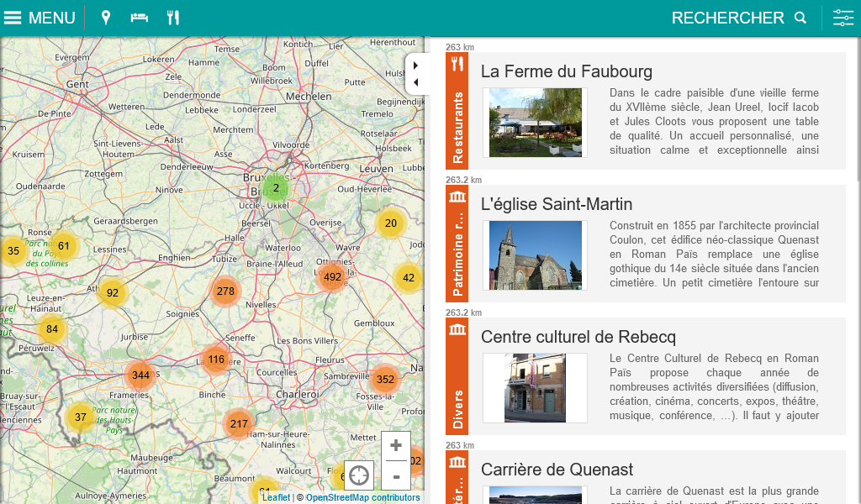Toggle the map panel width arrows
Viewport: 861px width, 504px height.
click(x=415, y=73)
